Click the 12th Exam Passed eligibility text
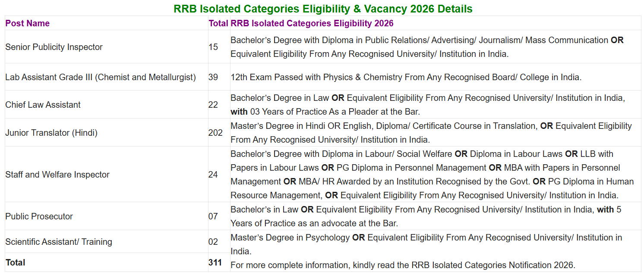 click(406, 77)
